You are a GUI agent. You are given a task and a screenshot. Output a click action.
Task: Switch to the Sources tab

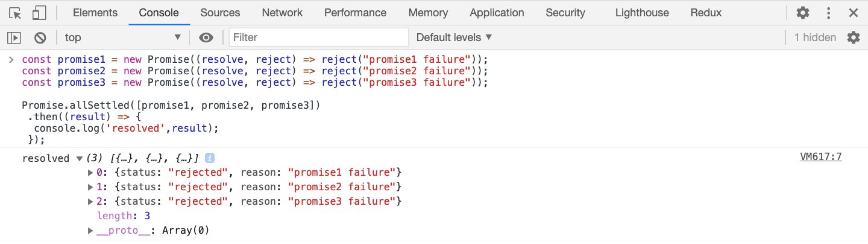click(220, 13)
